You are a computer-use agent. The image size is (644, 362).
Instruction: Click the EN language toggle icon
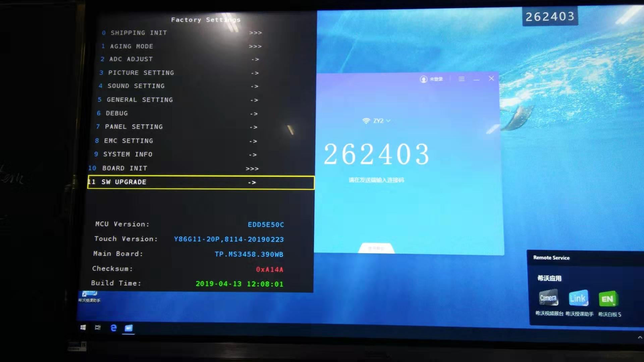(x=607, y=298)
